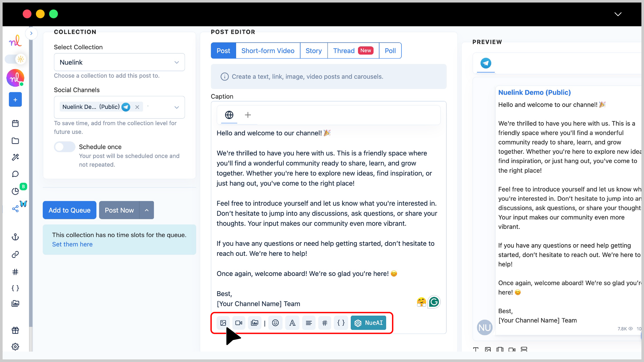
Task: Click the blue plus button in the sidebar
Action: [x=15, y=100]
